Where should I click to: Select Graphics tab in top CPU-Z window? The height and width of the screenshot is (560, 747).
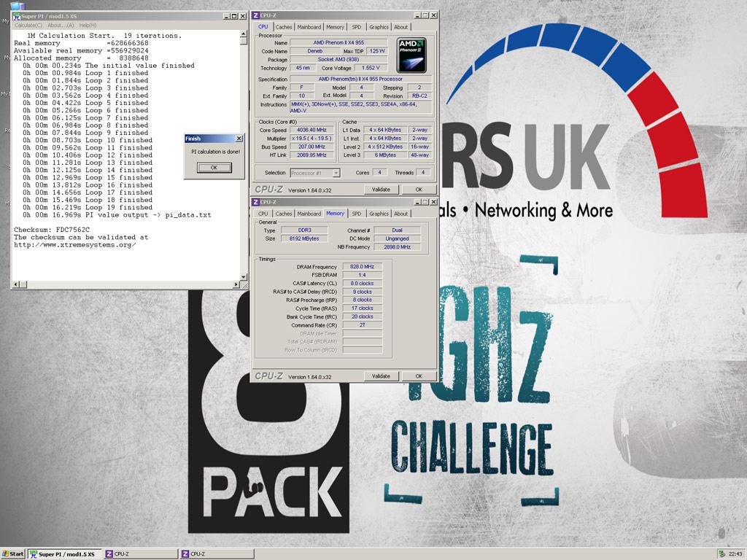379,27
